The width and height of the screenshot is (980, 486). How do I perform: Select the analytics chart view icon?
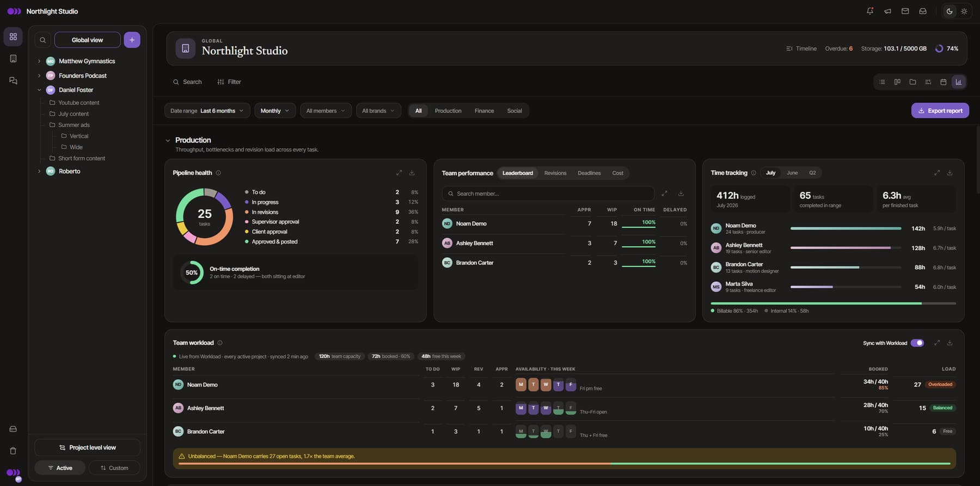(x=958, y=82)
